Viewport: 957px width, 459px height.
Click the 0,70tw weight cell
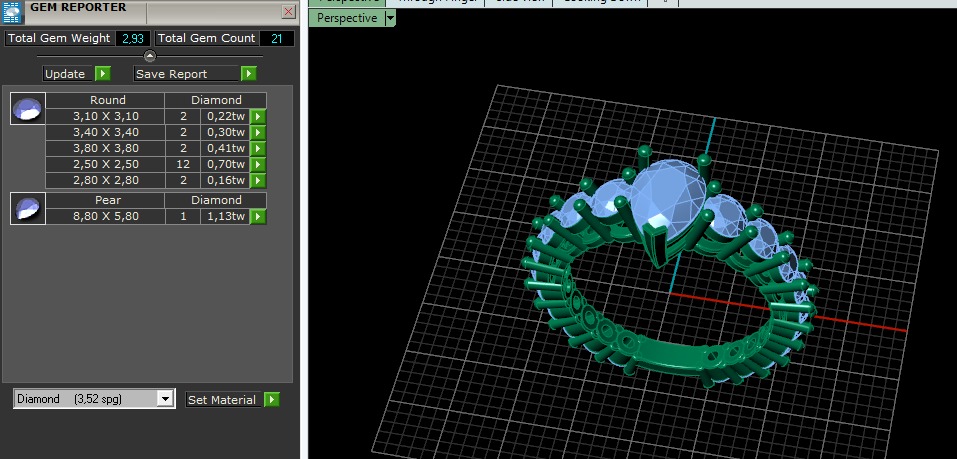(225, 164)
